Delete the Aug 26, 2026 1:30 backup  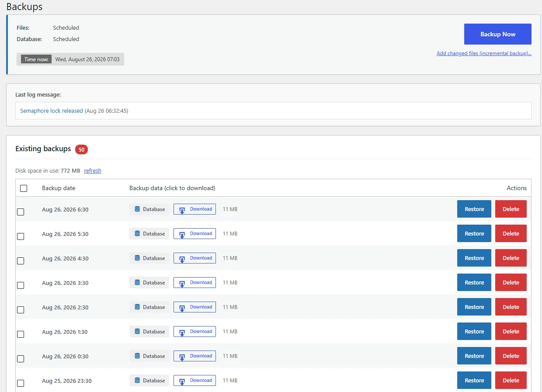pos(511,331)
